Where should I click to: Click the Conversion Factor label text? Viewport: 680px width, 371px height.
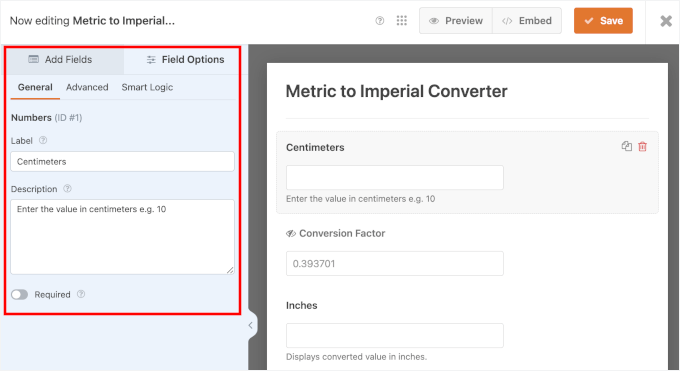(x=342, y=233)
